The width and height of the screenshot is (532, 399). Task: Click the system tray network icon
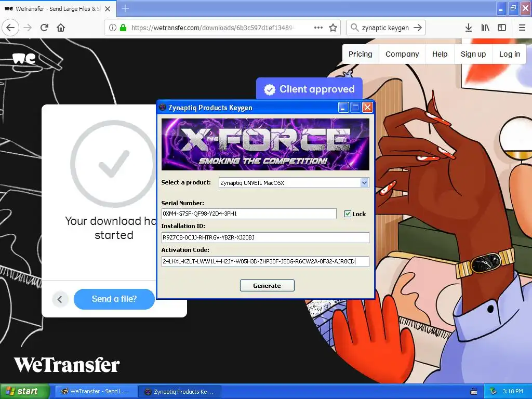(493, 391)
